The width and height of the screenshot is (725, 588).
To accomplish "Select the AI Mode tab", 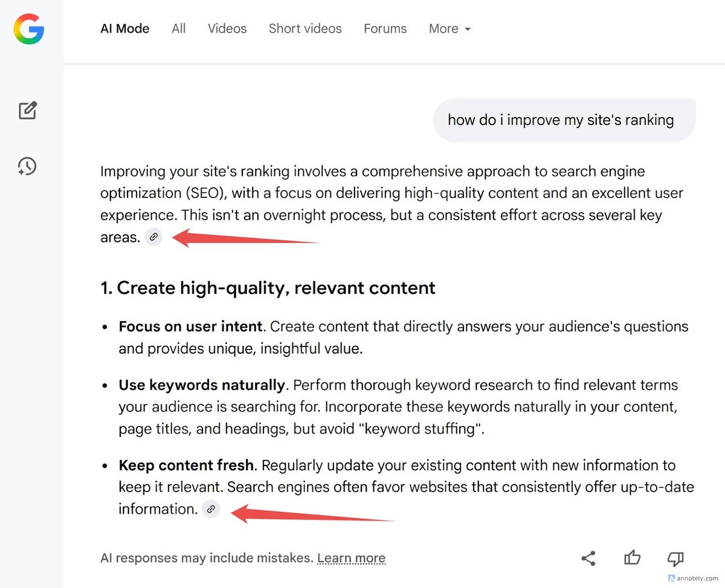I will pyautogui.click(x=125, y=28).
